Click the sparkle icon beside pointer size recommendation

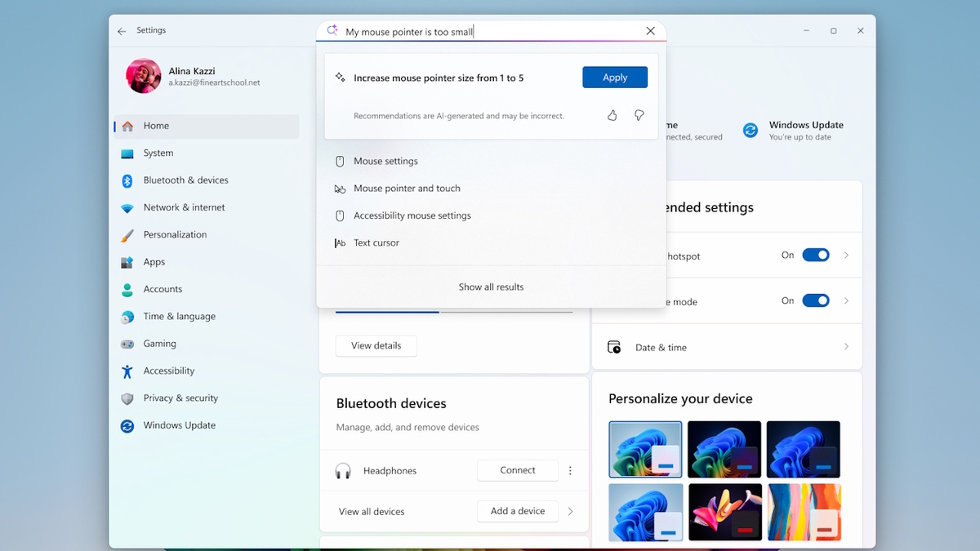point(341,78)
